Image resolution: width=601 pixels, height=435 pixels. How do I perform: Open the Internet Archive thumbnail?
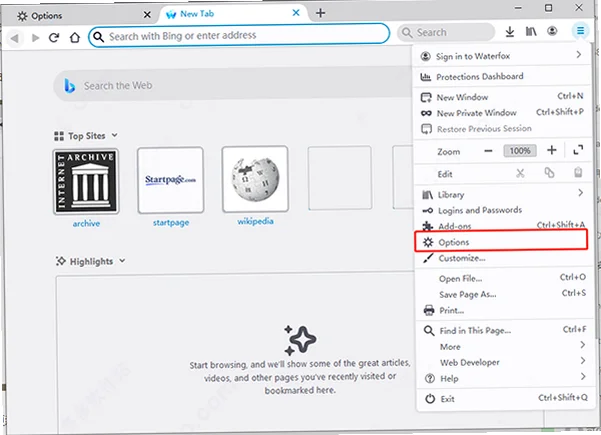point(86,181)
